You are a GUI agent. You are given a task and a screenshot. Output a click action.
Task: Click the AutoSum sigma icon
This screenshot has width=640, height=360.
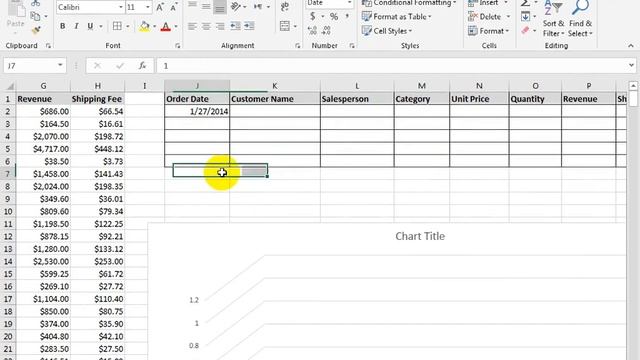pos(525,3)
